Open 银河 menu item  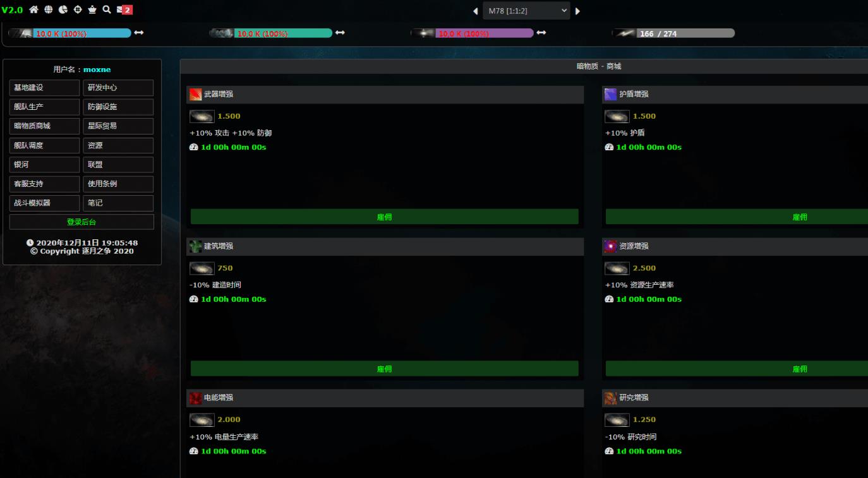44,165
